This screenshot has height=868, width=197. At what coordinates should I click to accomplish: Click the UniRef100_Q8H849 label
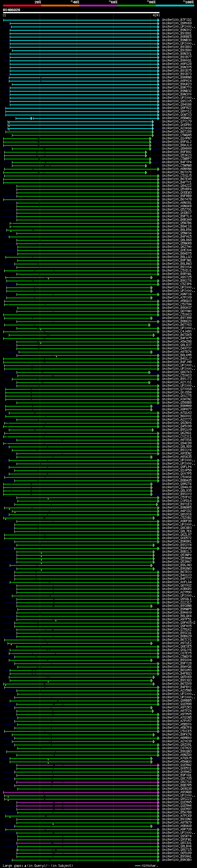point(177,149)
